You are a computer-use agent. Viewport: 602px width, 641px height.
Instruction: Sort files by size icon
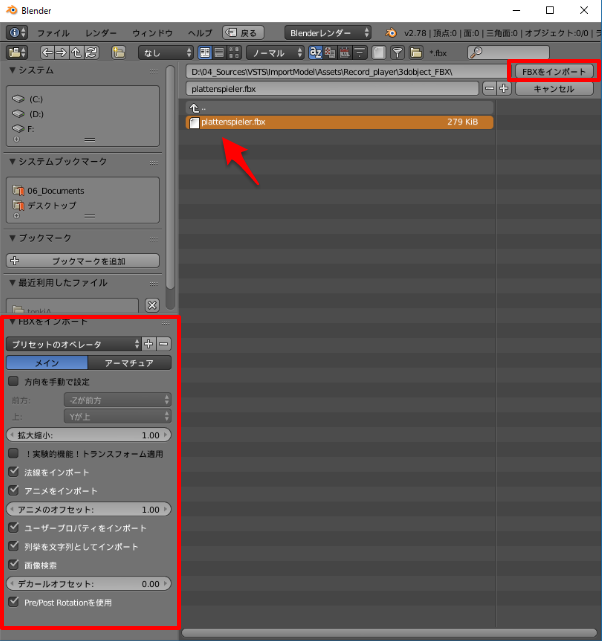(x=360, y=52)
